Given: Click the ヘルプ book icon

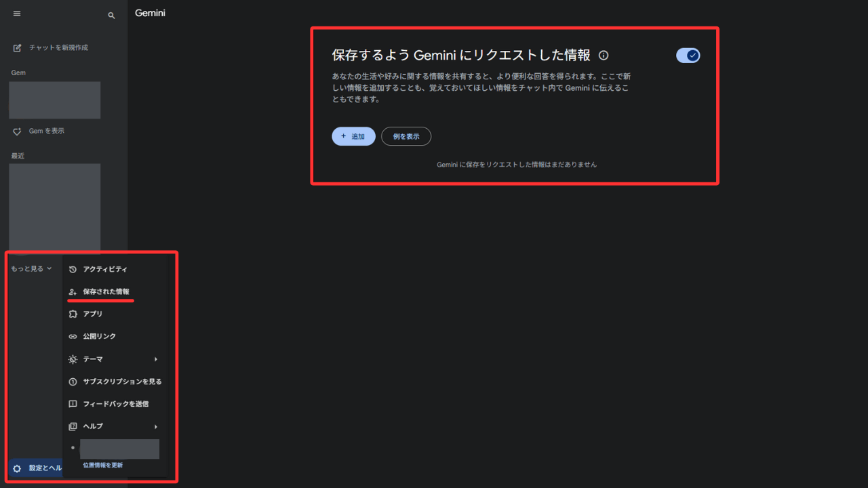Looking at the screenshot, I should [73, 426].
